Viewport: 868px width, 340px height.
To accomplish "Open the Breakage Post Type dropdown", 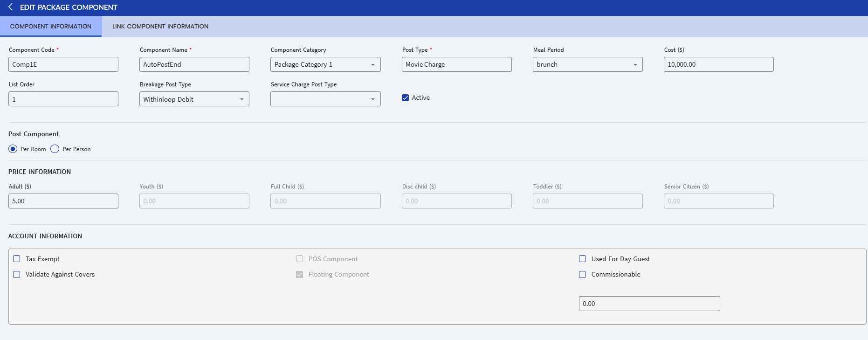I will click(194, 99).
